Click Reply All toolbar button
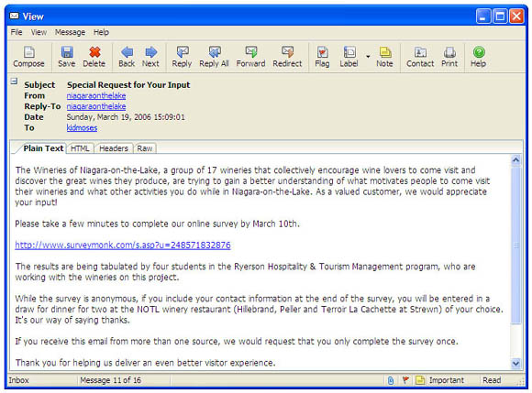532x393 pixels. pyautogui.click(x=214, y=57)
